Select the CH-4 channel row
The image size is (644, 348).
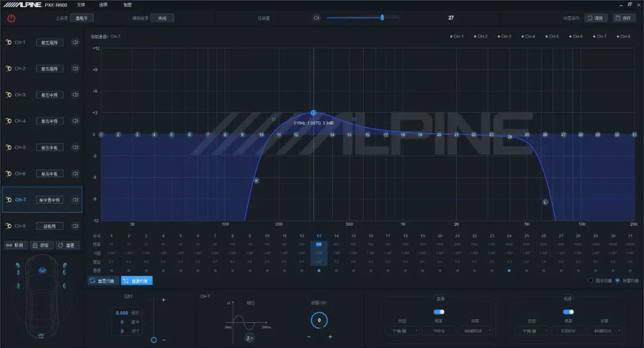pyautogui.click(x=42, y=121)
